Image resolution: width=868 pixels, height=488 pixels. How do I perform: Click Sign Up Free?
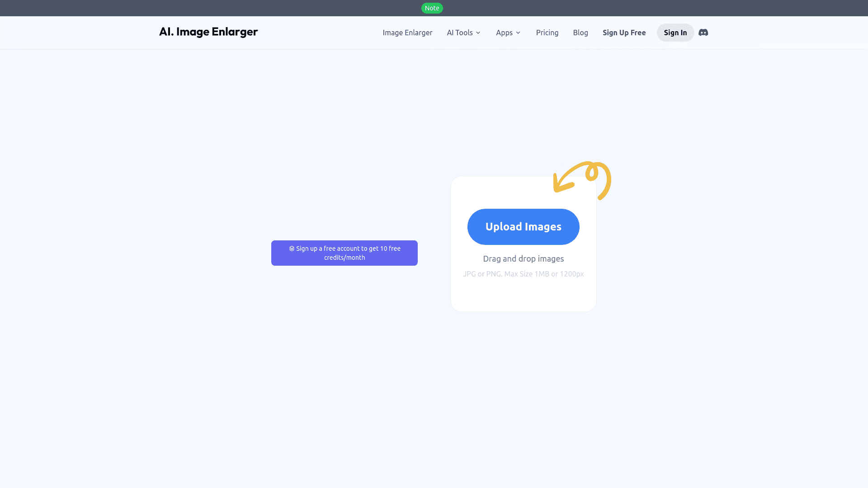624,33
